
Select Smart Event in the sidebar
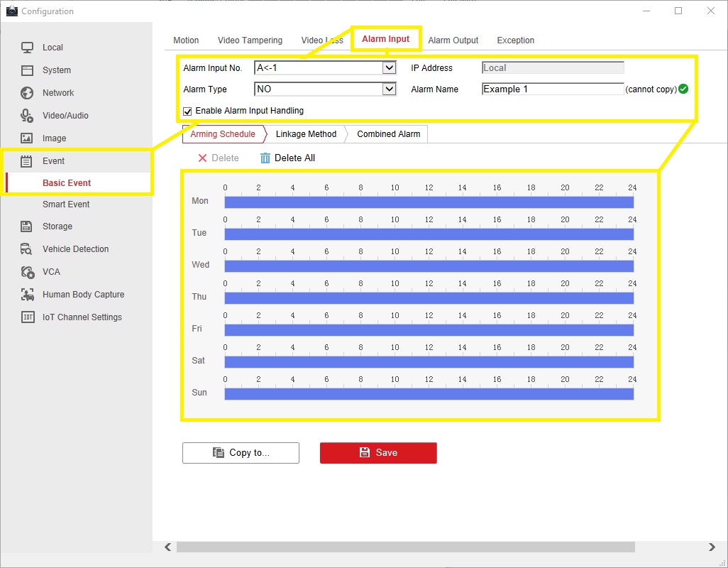pos(66,204)
